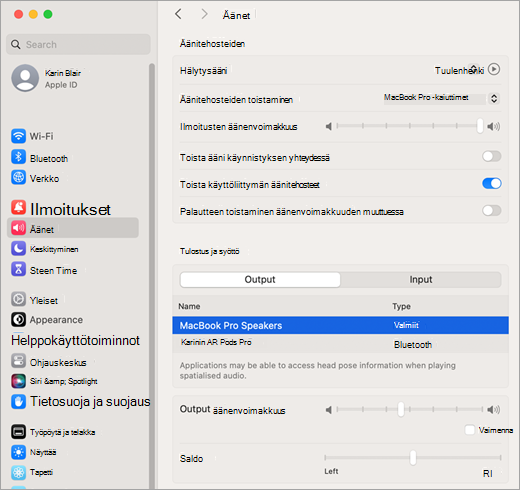This screenshot has width=520, height=490.
Task: Click the search magnifier icon
Action: tap(16, 44)
